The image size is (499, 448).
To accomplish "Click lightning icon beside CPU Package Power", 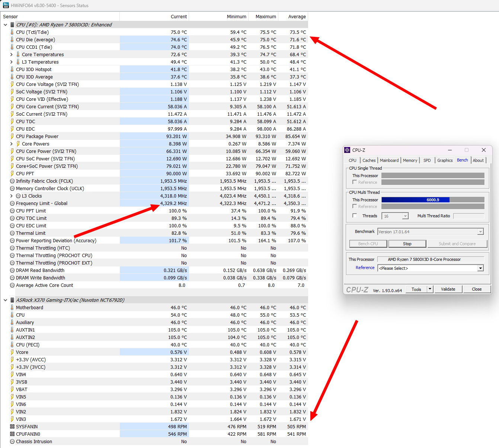I will (x=12, y=136).
